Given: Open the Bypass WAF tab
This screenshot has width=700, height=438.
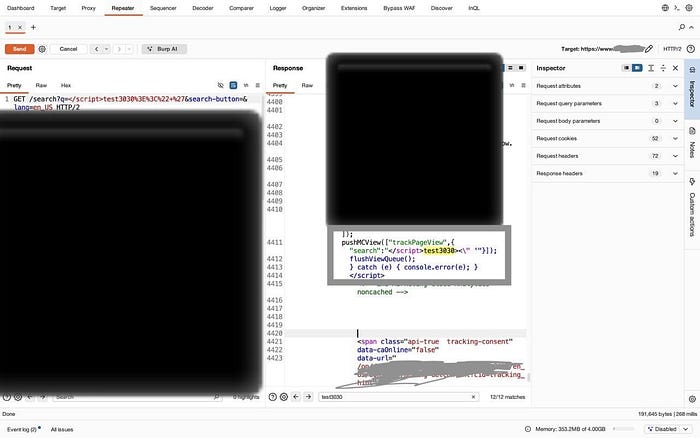Looking at the screenshot, I should click(399, 8).
